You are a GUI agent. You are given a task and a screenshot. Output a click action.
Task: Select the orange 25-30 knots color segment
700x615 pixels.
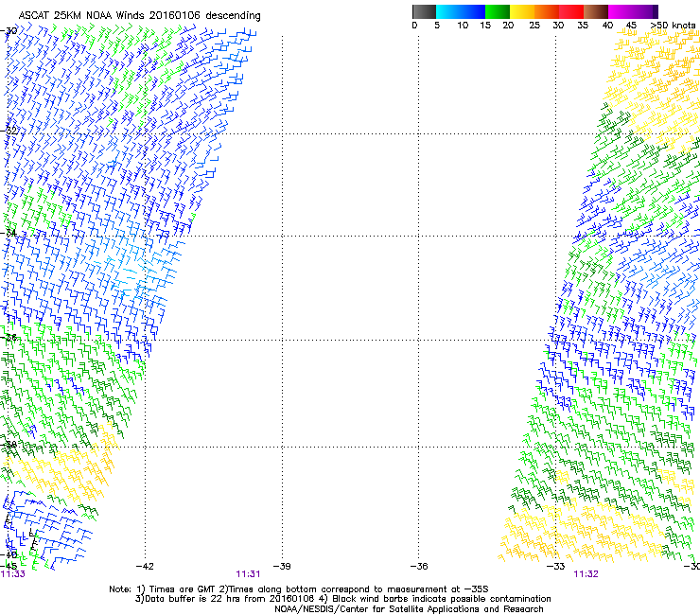click(547, 11)
